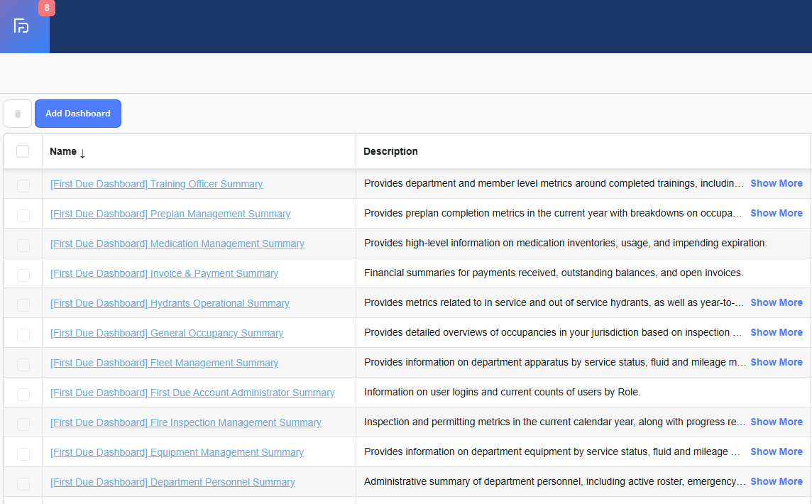This screenshot has height=504, width=812.
Task: Toggle the select-all checkbox in header
Action: (x=23, y=151)
